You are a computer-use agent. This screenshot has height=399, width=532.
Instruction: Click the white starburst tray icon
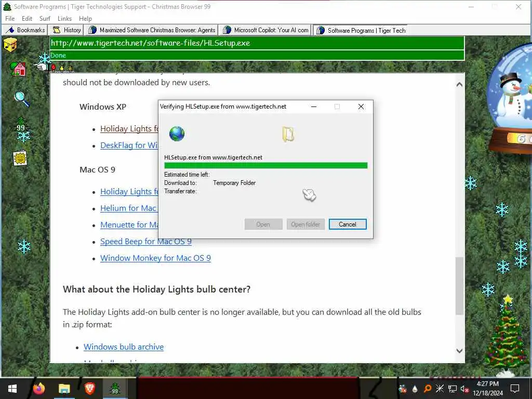point(440,389)
